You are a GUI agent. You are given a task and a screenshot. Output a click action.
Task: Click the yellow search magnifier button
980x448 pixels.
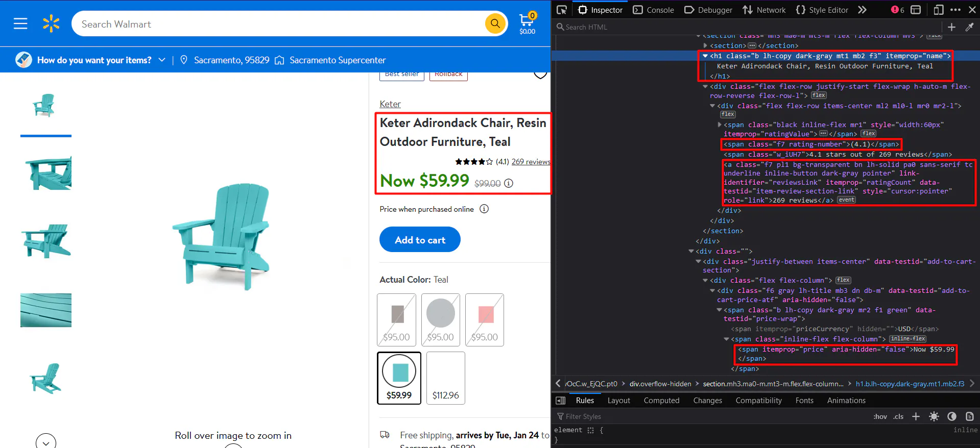[495, 23]
